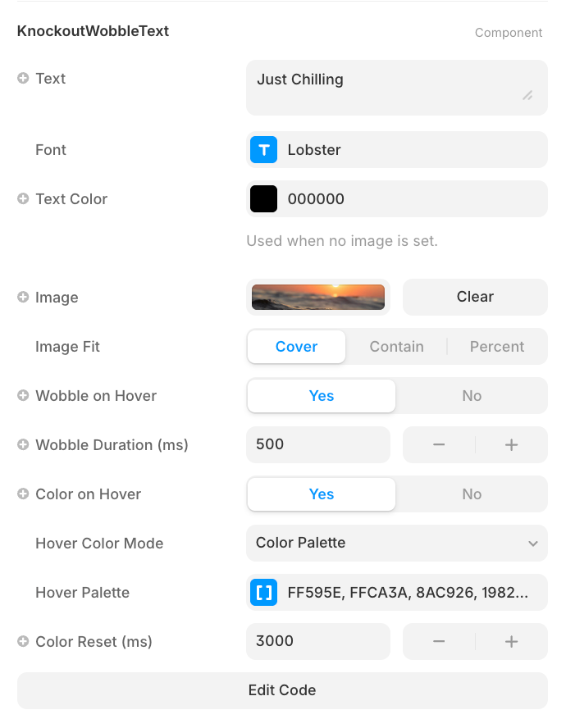The width and height of the screenshot is (566, 728).
Task: Set Color on Hover to No
Action: 472,494
